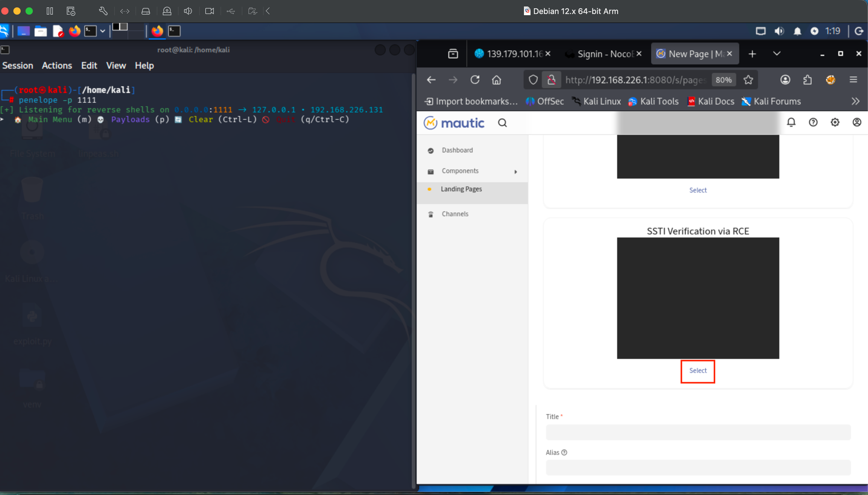
Task: Open Kali Forums bookmark
Action: tap(771, 102)
